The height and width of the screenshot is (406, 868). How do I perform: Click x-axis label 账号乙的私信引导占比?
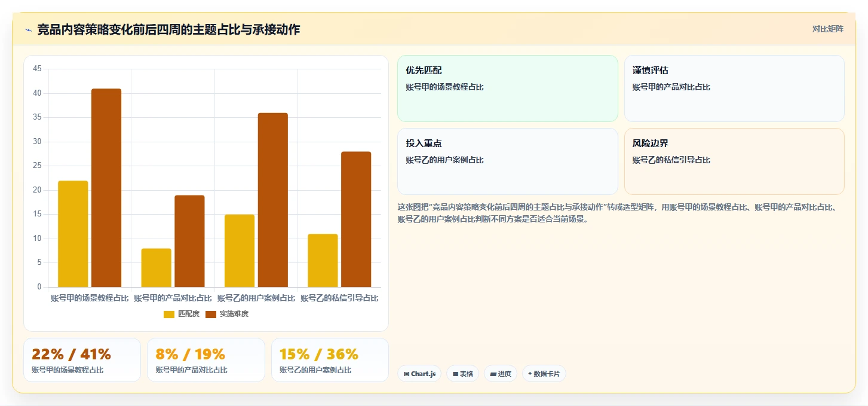(x=339, y=298)
